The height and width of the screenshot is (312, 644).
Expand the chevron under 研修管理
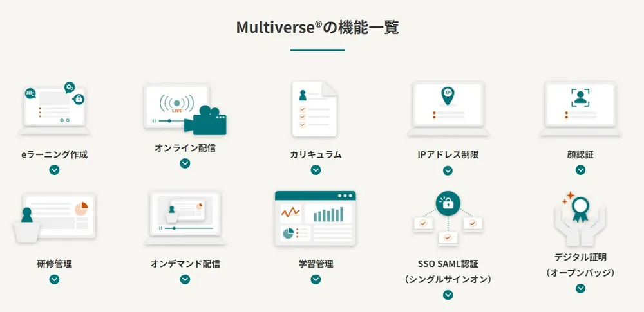pos(54,279)
